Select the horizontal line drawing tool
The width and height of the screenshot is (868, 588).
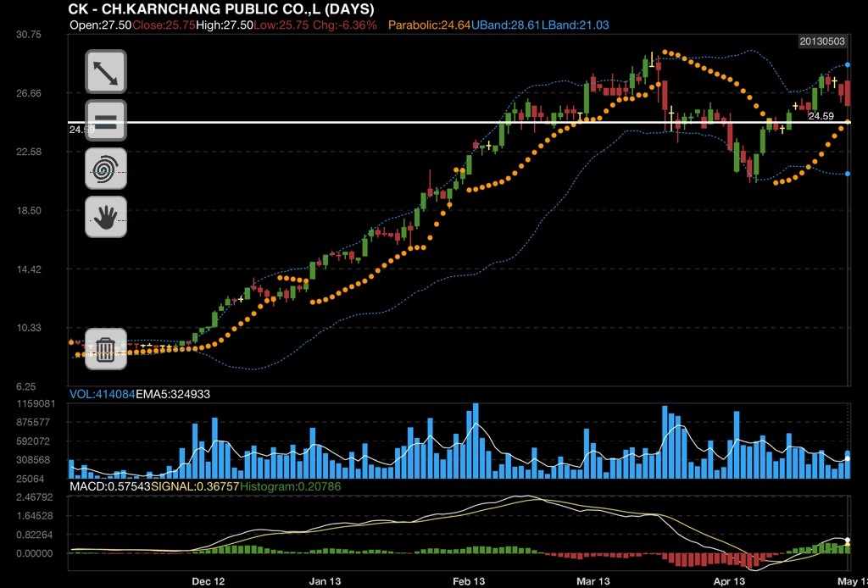(106, 120)
